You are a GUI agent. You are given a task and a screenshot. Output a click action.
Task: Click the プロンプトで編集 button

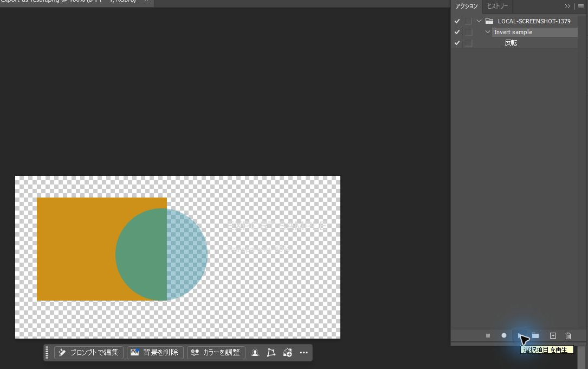89,353
